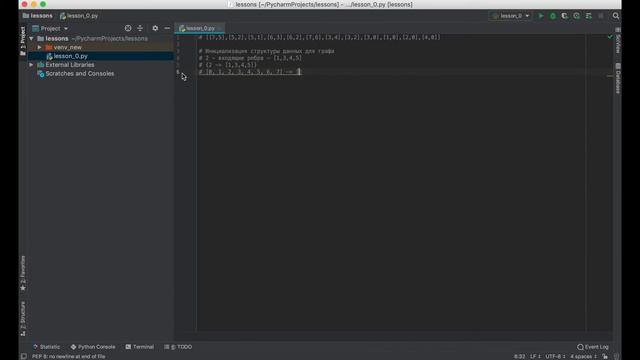Place cursor at end of line 8 comment

click(299, 72)
